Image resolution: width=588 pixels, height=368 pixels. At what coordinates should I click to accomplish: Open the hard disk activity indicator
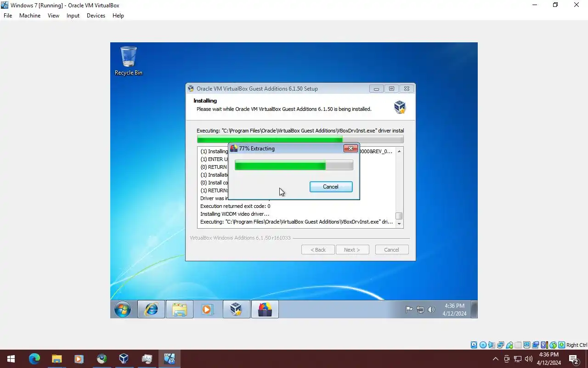pos(474,345)
